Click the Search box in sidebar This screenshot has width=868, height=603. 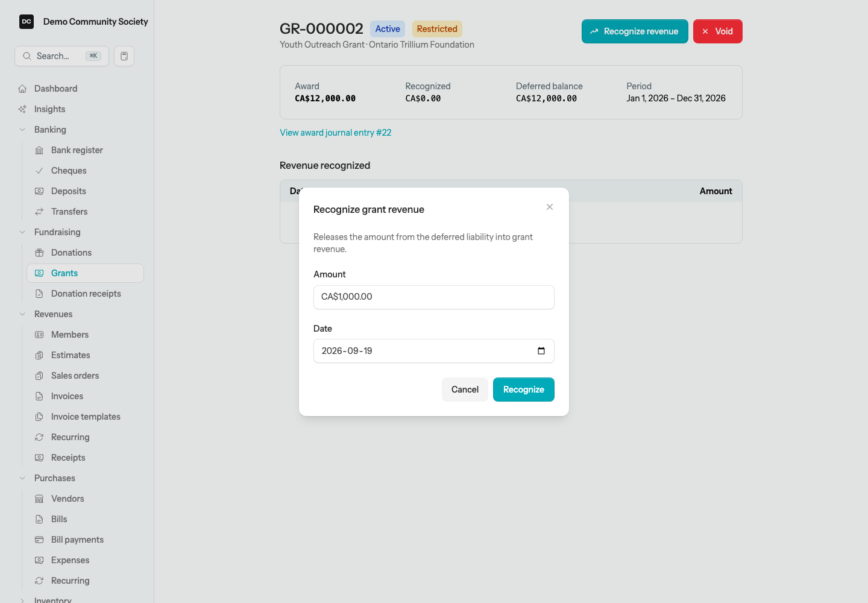coord(61,56)
